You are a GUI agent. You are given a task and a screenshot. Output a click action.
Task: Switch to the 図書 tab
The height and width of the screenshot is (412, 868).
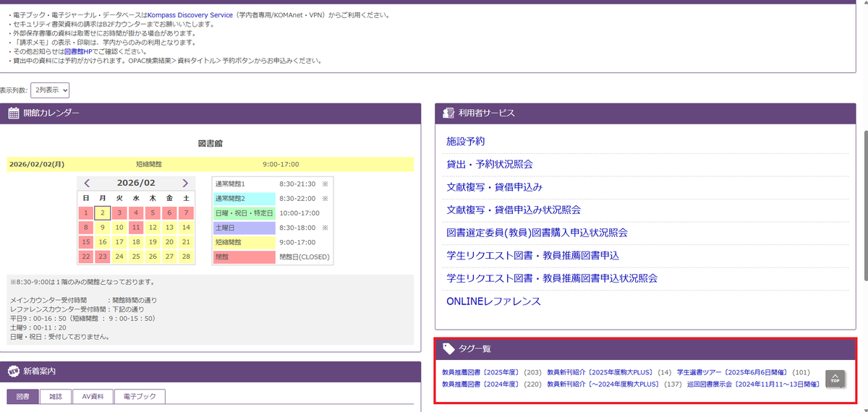pos(23,396)
